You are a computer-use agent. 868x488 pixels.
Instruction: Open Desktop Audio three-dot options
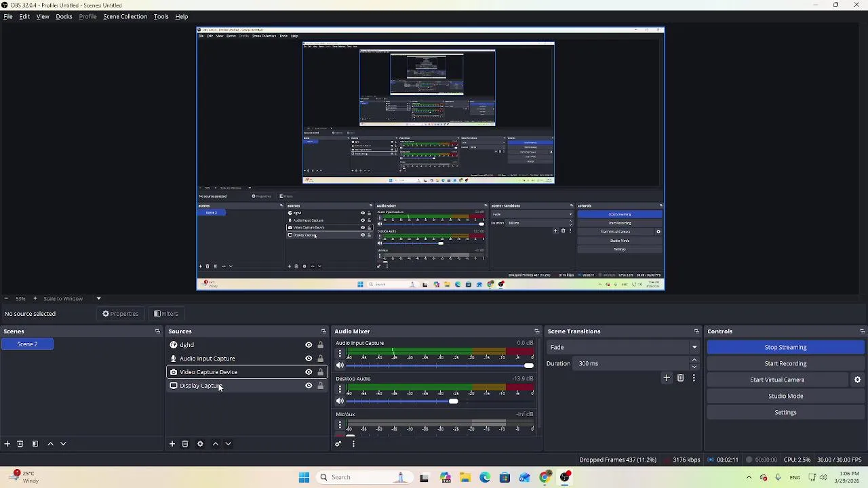click(x=340, y=390)
